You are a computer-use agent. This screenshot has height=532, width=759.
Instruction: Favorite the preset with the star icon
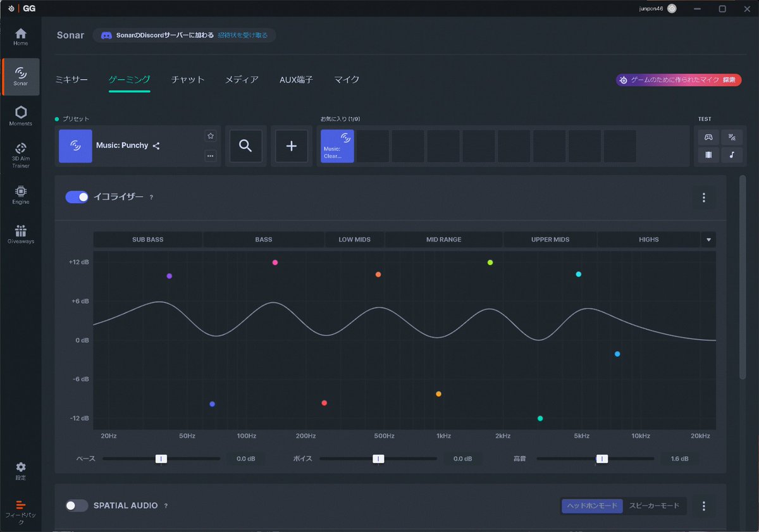tap(211, 136)
